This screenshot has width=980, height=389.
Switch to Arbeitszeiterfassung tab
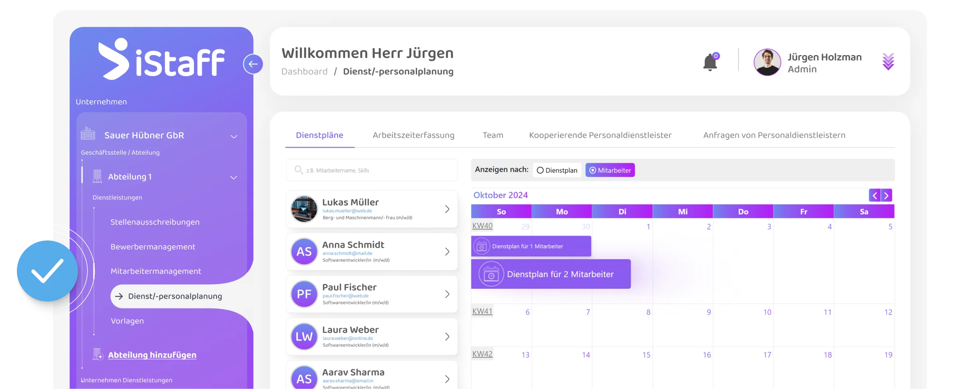coord(413,135)
